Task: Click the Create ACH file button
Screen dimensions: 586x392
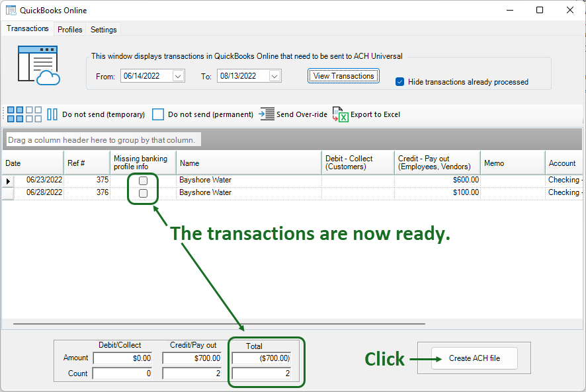Action: [x=474, y=358]
